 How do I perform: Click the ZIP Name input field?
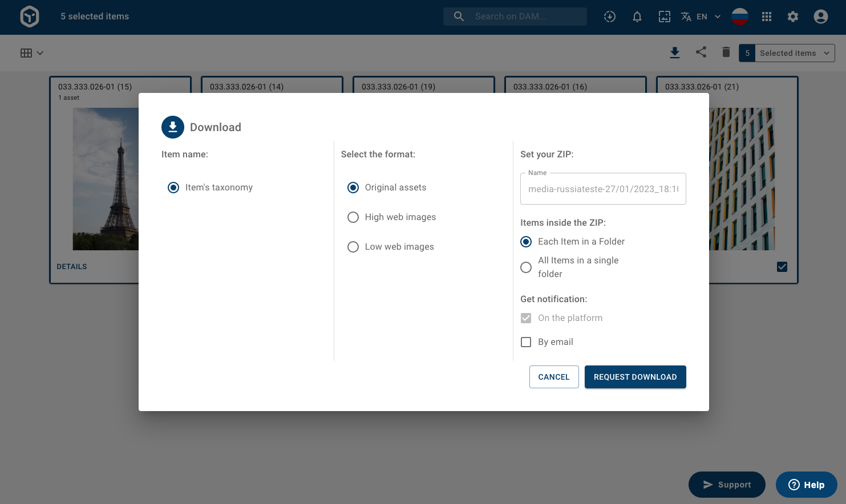click(x=603, y=189)
